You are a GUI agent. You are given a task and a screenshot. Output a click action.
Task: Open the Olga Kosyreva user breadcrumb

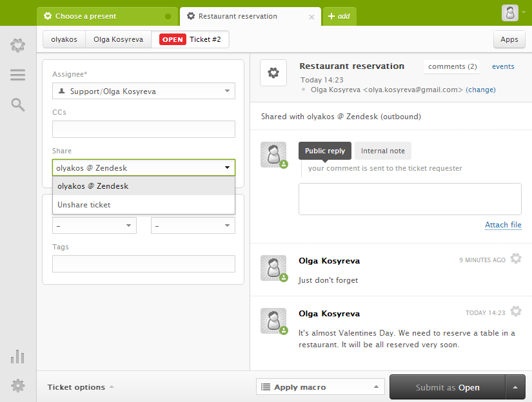coord(119,39)
